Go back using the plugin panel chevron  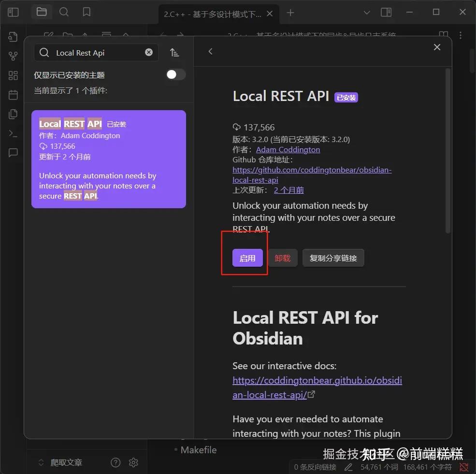coord(210,51)
